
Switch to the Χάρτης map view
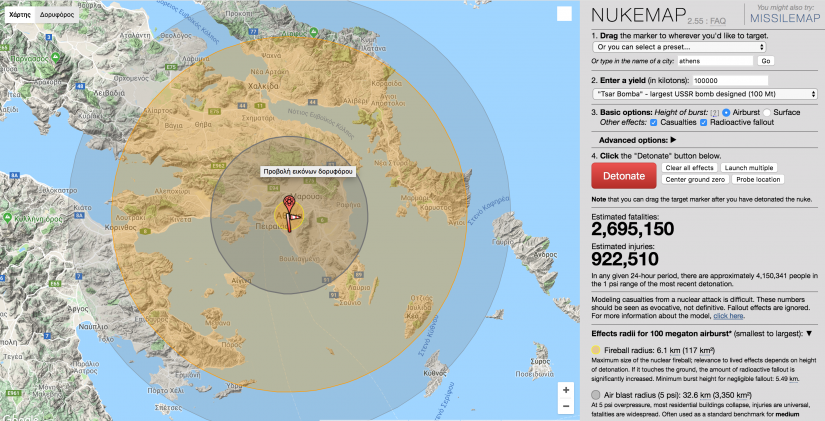tap(20, 16)
